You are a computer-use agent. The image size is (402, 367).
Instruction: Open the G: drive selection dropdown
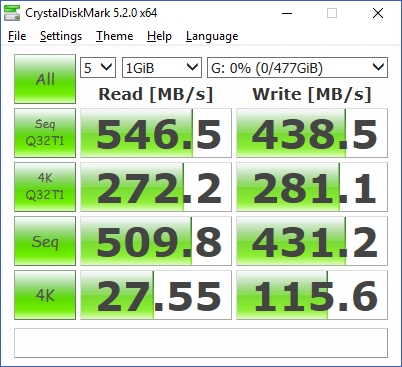[x=297, y=68]
